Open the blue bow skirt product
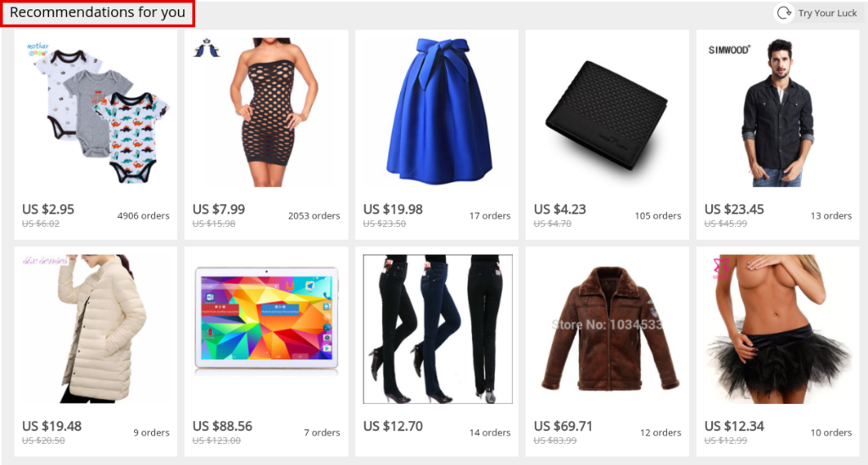Image resolution: width=868 pixels, height=465 pixels. (437, 113)
